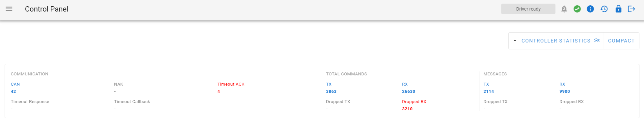Click the green connection status icon
The width and height of the screenshot is (644, 134).
(577, 9)
